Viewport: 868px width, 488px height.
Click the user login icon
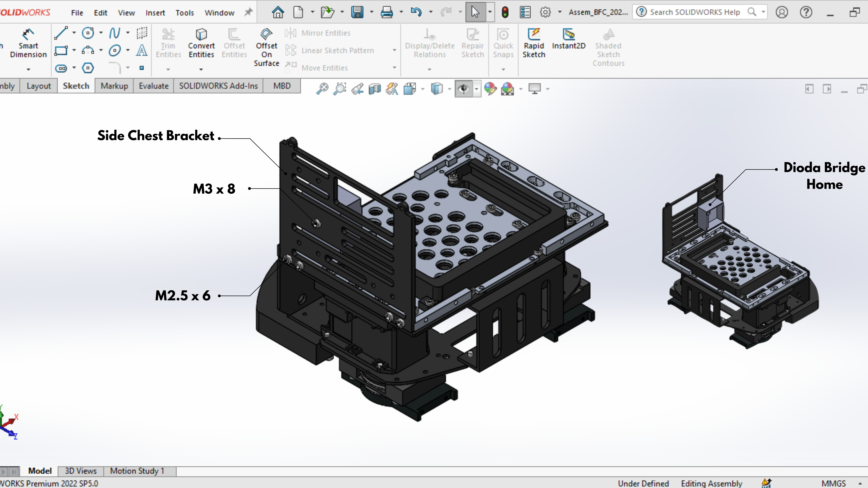click(x=782, y=12)
